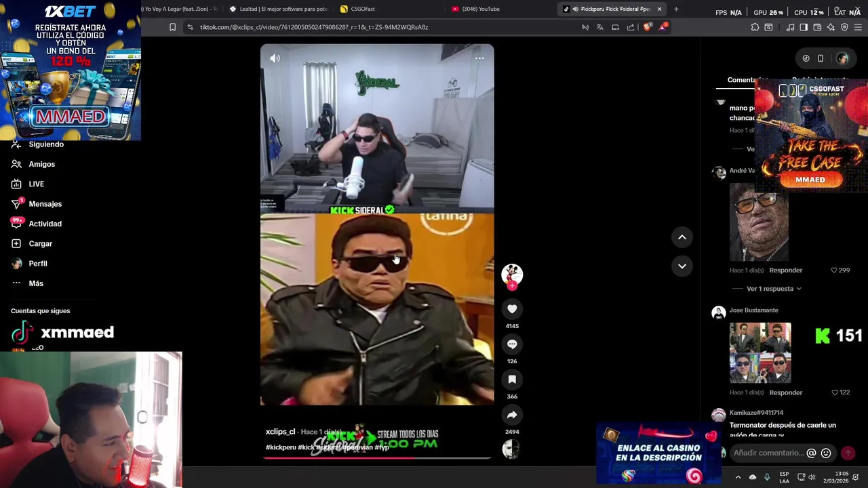868x488 pixels.
Task: Open Kamikaze#9411714's profile name
Action: point(756,413)
